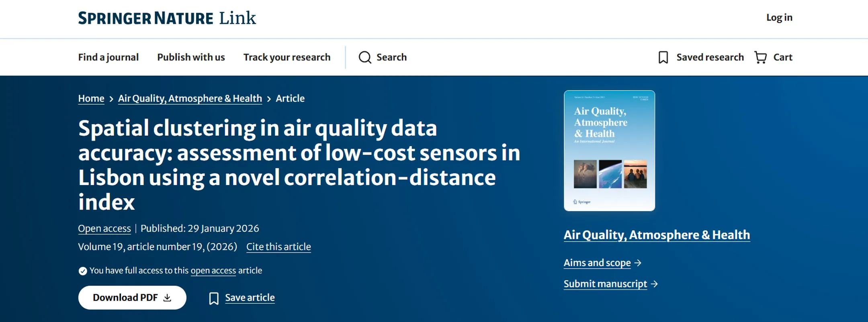Select Track your research in navigation
Image resolution: width=868 pixels, height=322 pixels.
pyautogui.click(x=287, y=57)
